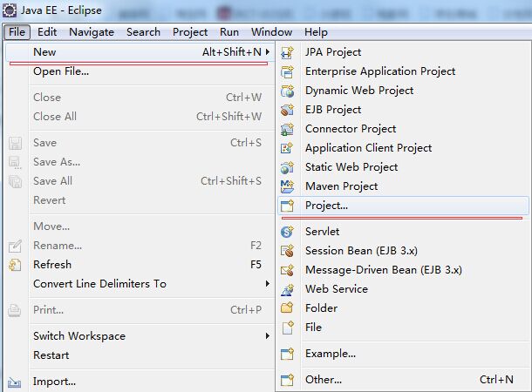Click the Servlet icon
The width and height of the screenshot is (532, 392).
[288, 232]
